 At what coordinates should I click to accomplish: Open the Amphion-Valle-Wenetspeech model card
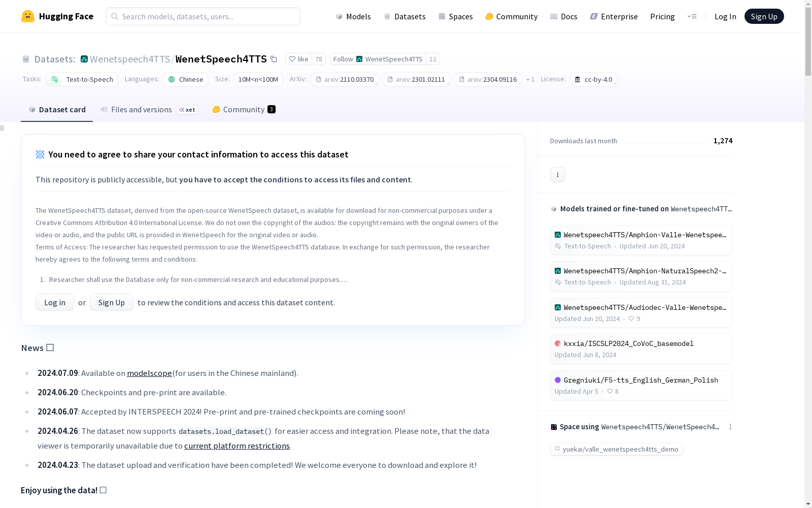641,240
